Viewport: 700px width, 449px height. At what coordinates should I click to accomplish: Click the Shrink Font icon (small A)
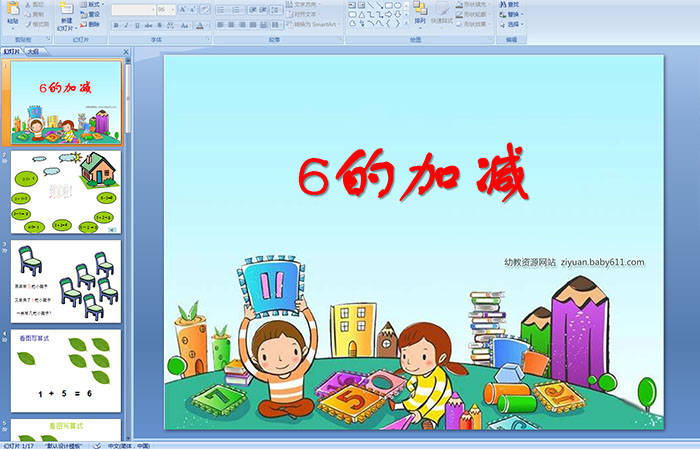click(193, 10)
